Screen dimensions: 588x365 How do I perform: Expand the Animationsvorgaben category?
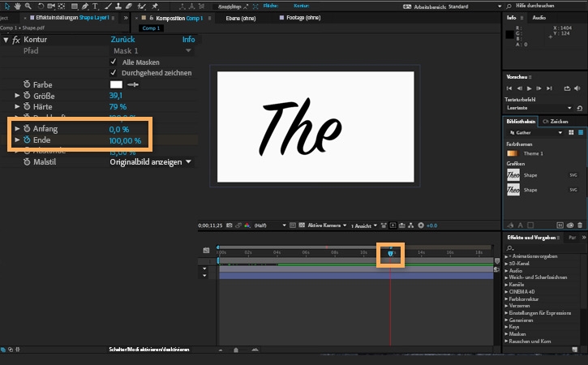point(506,256)
